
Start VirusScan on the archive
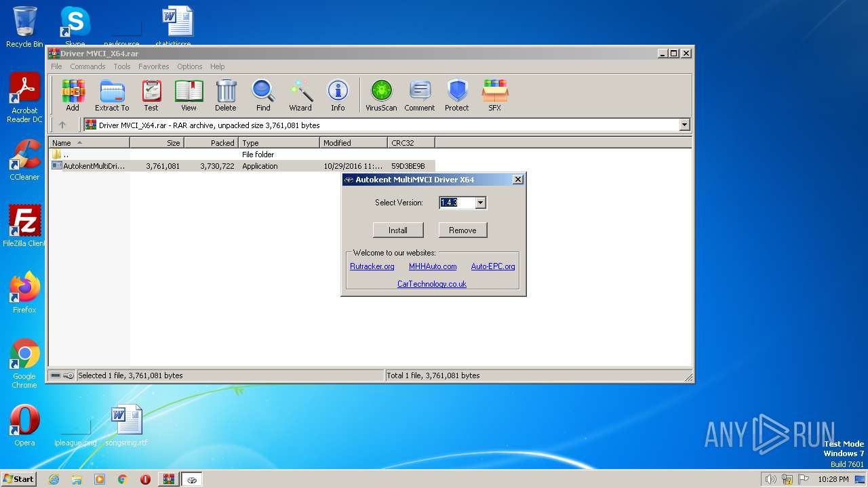[381, 96]
